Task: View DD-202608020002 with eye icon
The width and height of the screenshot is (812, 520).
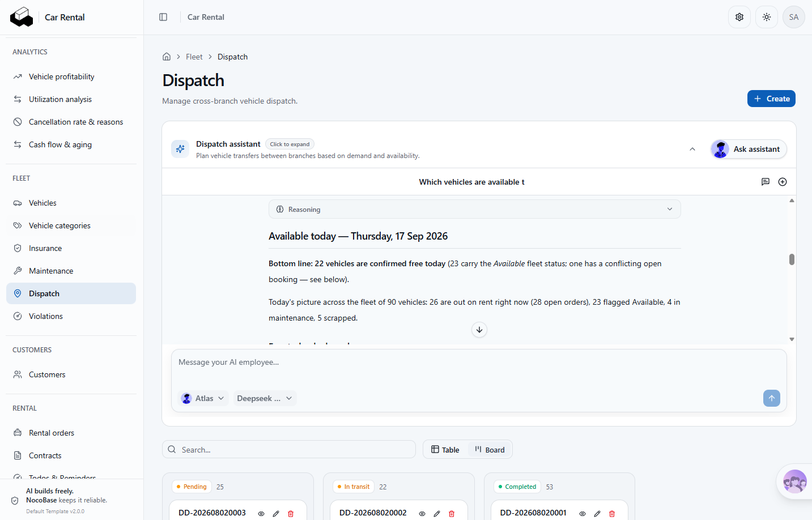Action: pos(422,513)
